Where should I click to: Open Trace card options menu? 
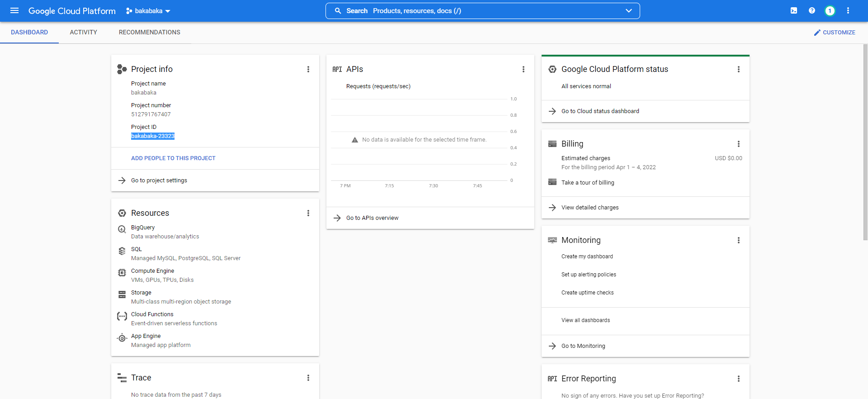[308, 378]
